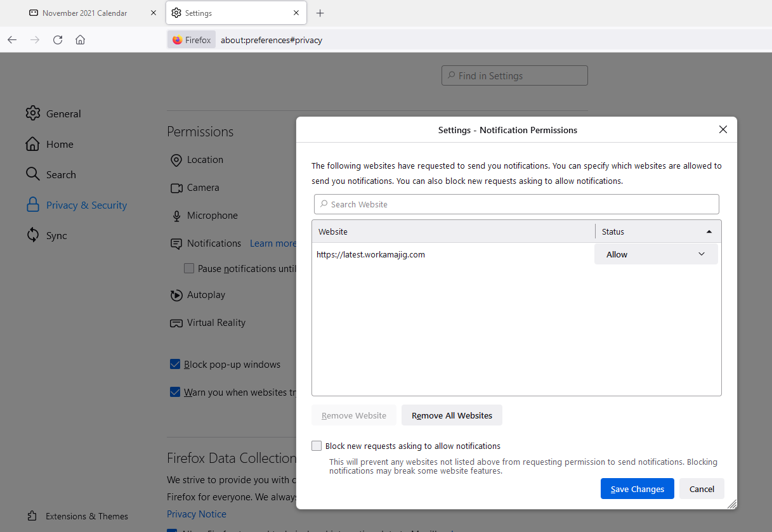The image size is (772, 532).
Task: Open the Learn more link for Notifications
Action: 273,243
